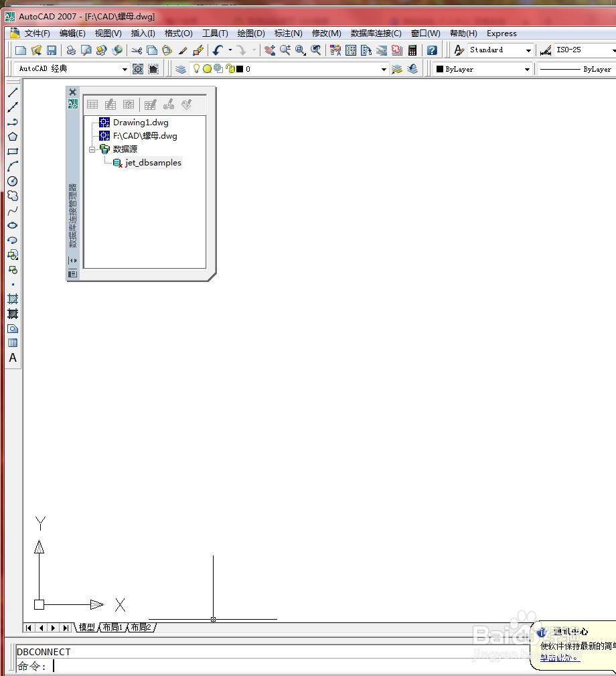Viewport: 616px width, 676px height.
Task: Open the 绘图(D) menu
Action: click(250, 33)
